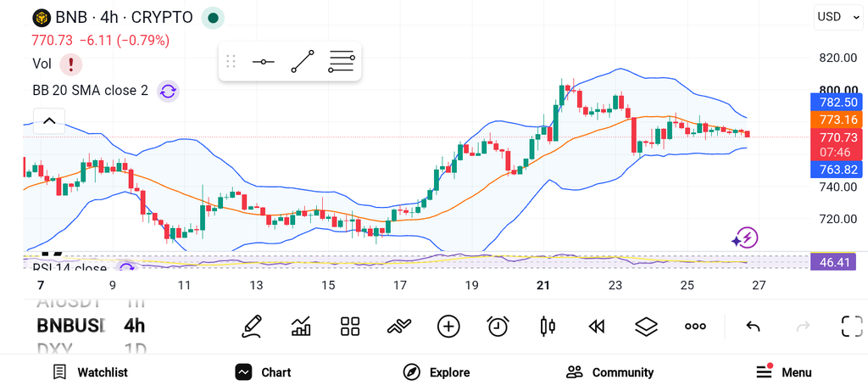Click the 740.00 price axis label

click(837, 187)
